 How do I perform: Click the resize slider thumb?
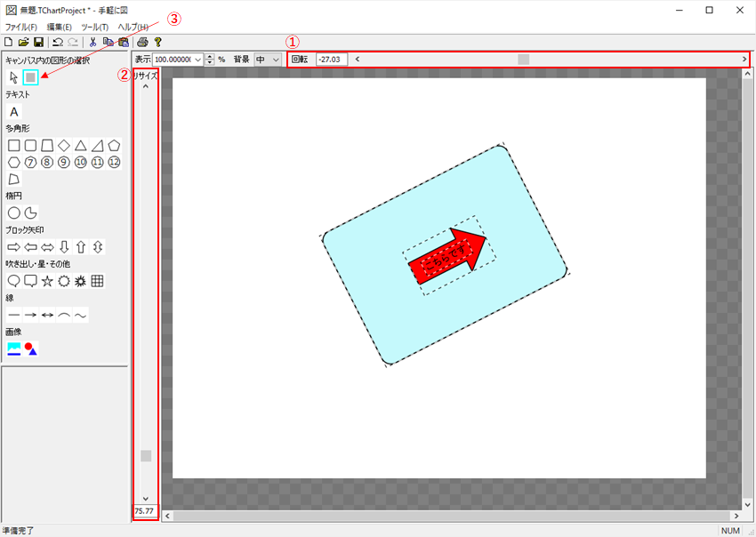coord(146,455)
